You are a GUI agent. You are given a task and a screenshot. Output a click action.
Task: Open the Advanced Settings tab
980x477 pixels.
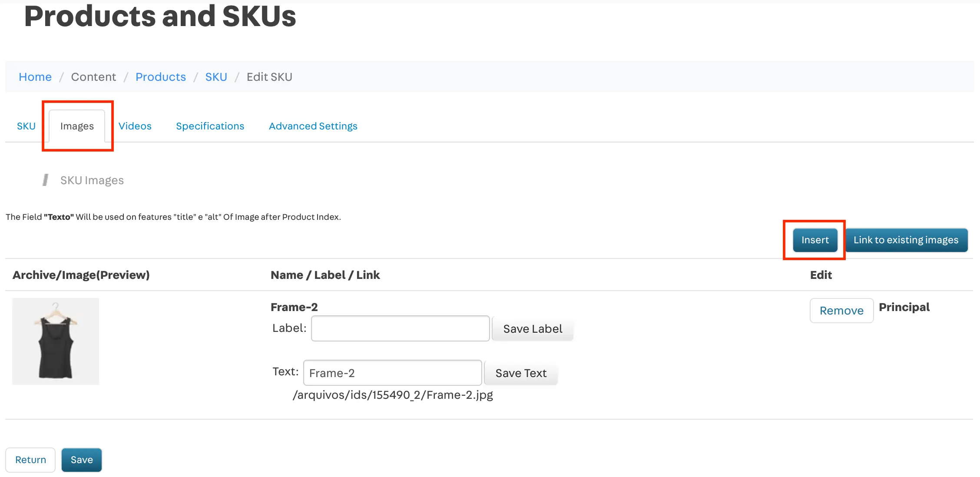[x=313, y=126]
